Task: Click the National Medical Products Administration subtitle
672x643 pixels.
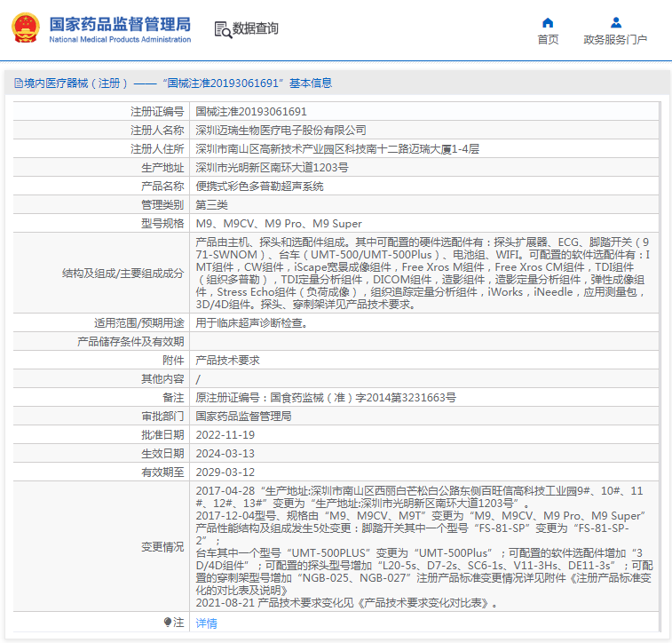Action: coord(119,40)
